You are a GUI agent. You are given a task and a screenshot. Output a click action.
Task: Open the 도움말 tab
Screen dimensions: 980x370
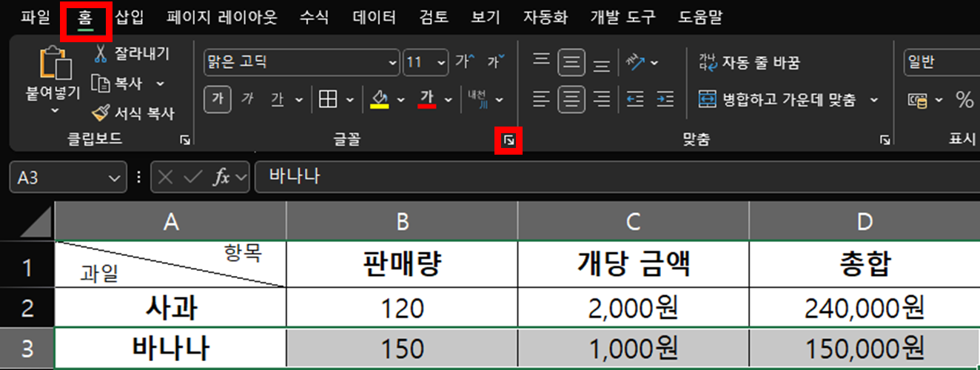[x=700, y=17]
